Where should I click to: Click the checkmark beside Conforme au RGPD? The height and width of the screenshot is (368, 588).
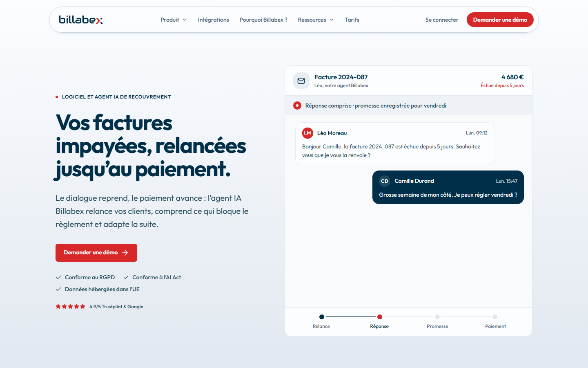(x=58, y=277)
